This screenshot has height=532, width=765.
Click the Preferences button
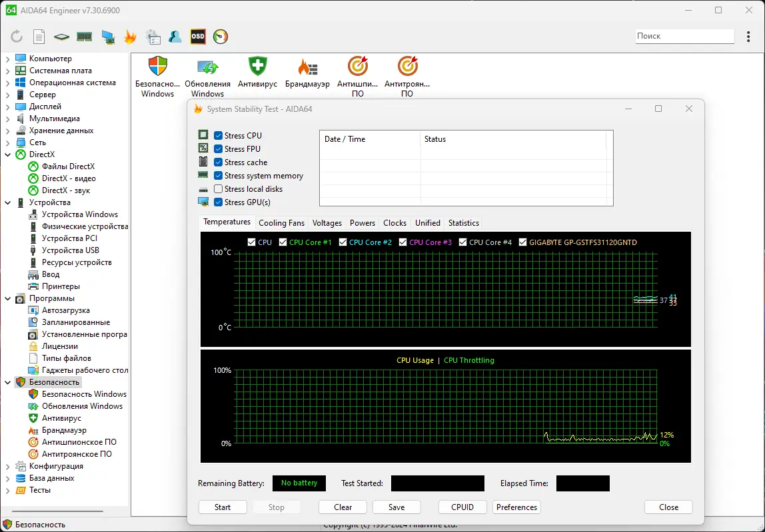pos(516,507)
